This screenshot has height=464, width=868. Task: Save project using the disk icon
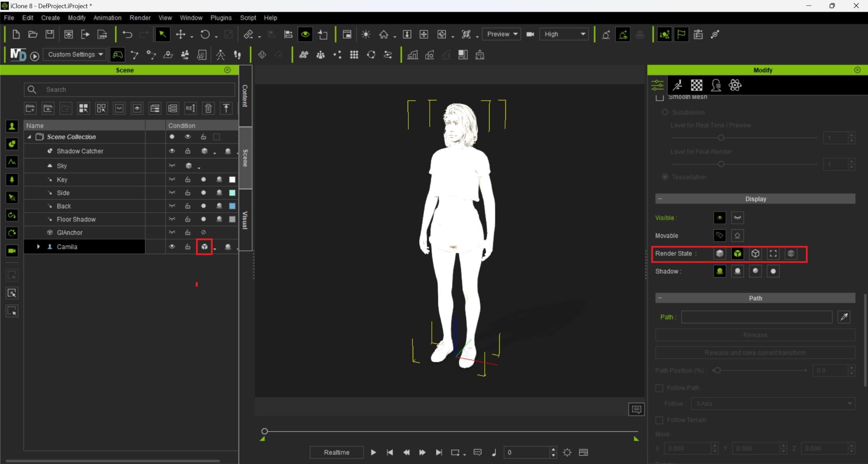pyautogui.click(x=50, y=34)
